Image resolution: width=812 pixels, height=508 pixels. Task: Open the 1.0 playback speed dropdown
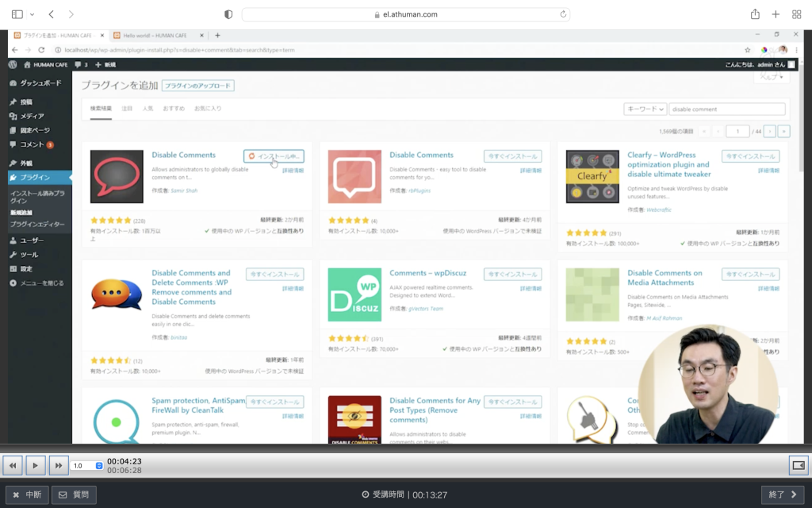87,466
